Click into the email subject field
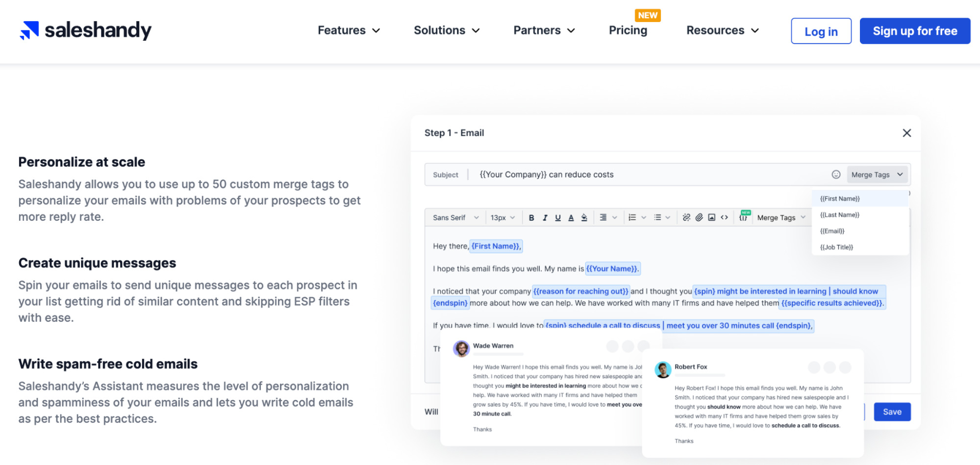The image size is (980, 465). click(637, 175)
